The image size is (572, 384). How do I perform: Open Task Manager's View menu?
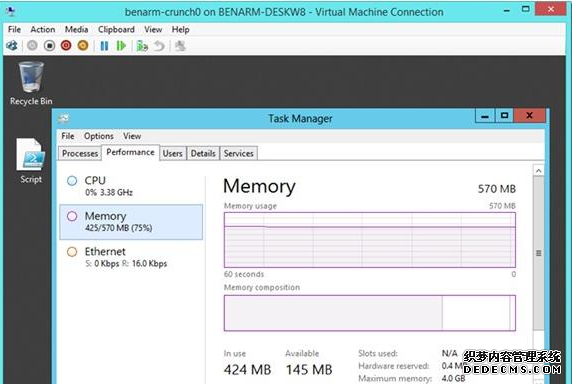click(132, 136)
